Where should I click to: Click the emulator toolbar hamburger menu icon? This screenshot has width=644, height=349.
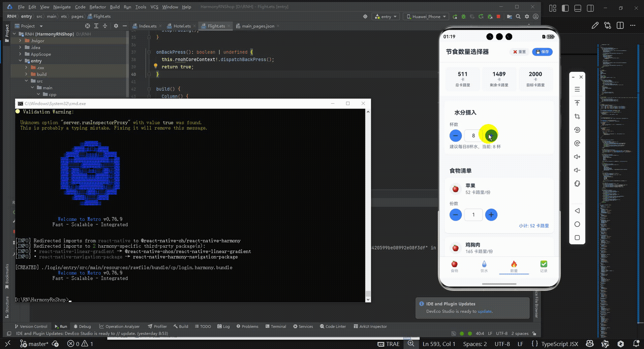point(577,90)
